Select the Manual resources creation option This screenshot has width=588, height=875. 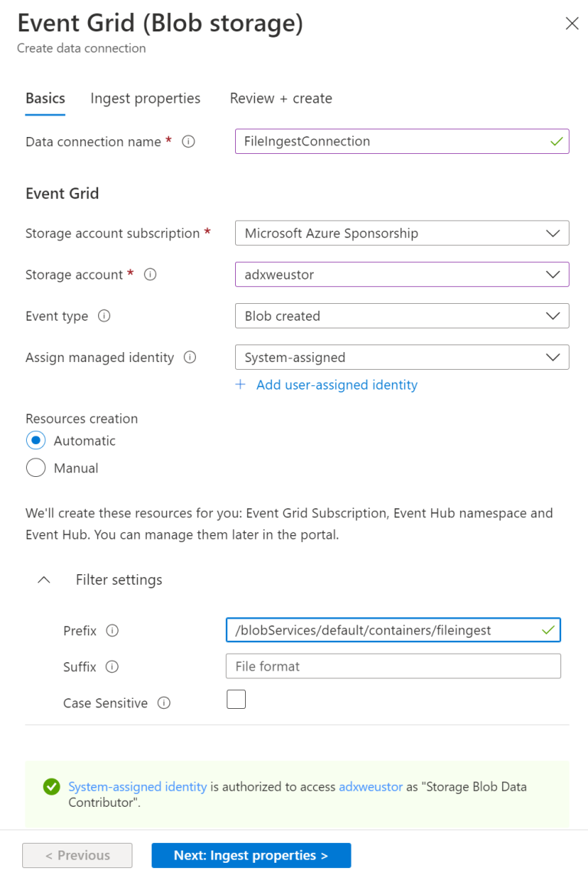[35, 468]
